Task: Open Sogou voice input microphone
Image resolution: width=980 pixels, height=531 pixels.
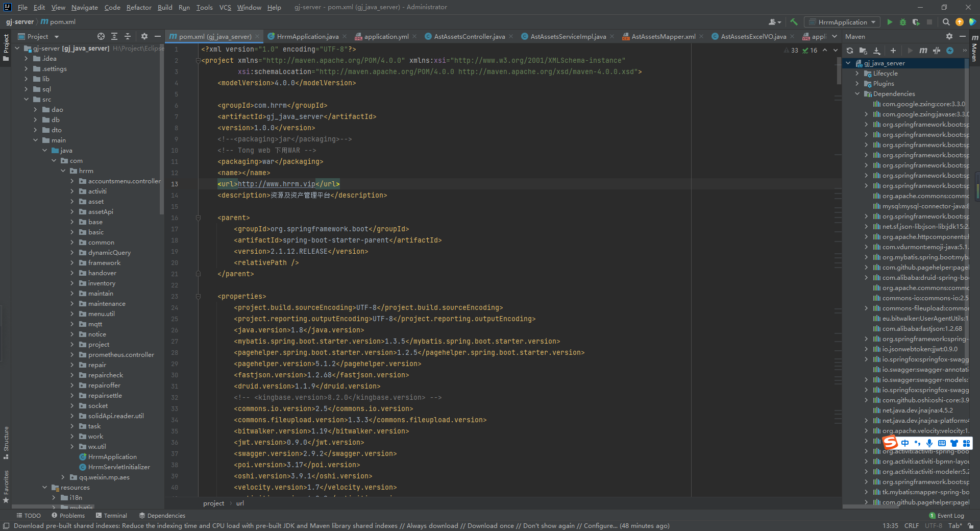Action: click(929, 443)
